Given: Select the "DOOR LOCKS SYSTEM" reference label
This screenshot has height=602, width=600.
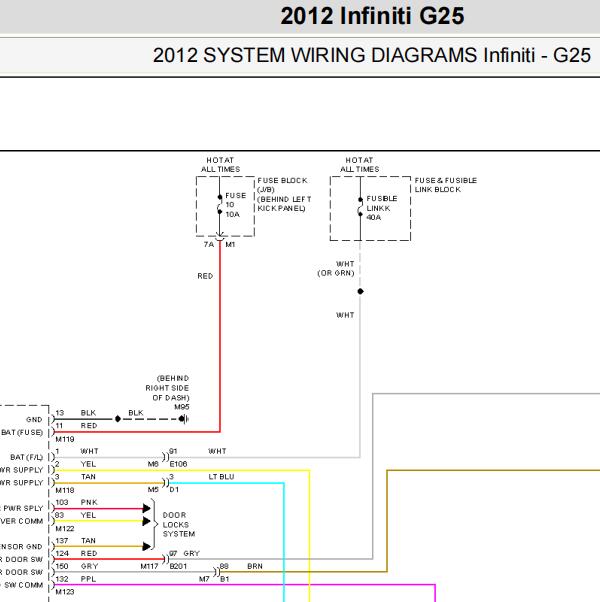Looking at the screenshot, I should (x=179, y=524).
